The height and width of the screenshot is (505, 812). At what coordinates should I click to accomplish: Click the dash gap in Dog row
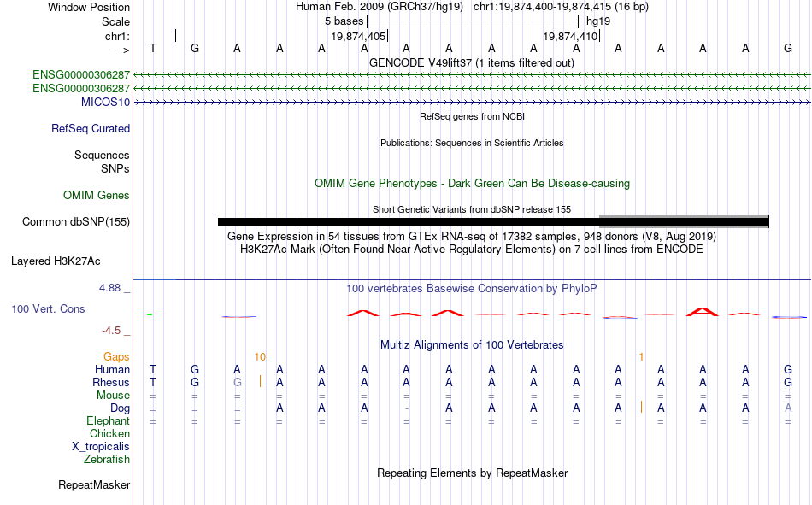[407, 408]
